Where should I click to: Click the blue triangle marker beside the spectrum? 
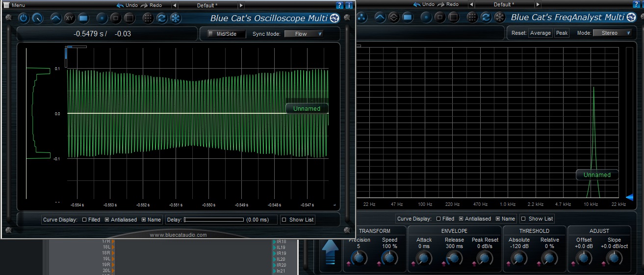coord(629,197)
